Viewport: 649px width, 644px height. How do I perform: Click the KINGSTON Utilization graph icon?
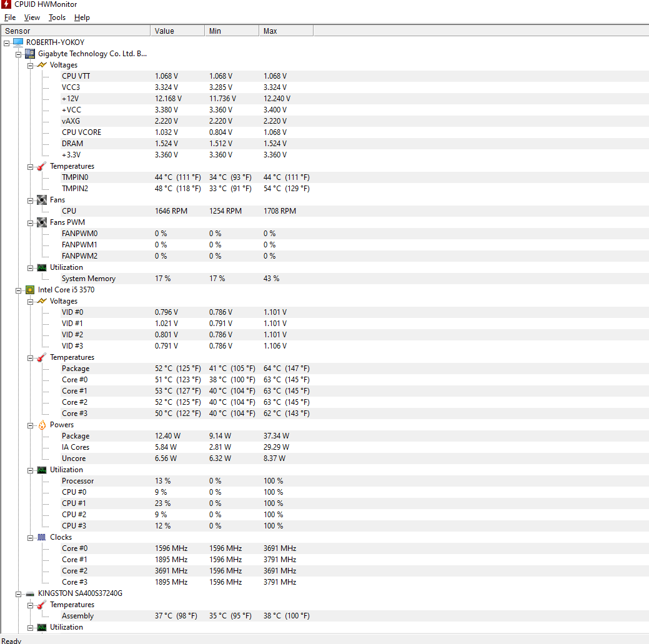42,627
